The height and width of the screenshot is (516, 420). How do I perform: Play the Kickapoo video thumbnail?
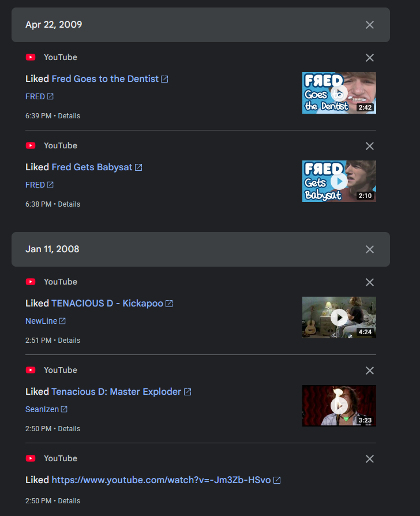[x=339, y=317]
